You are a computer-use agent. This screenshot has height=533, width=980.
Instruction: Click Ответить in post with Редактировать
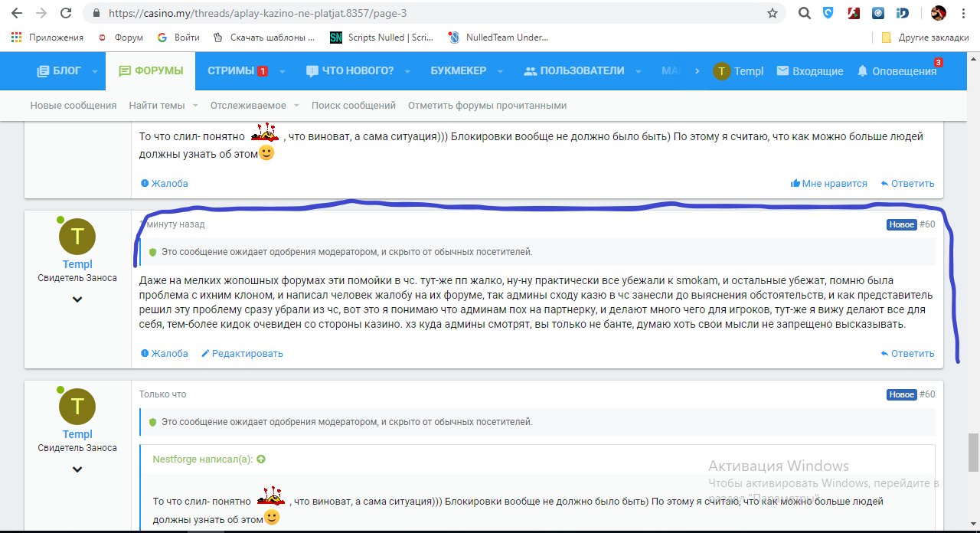(x=907, y=354)
